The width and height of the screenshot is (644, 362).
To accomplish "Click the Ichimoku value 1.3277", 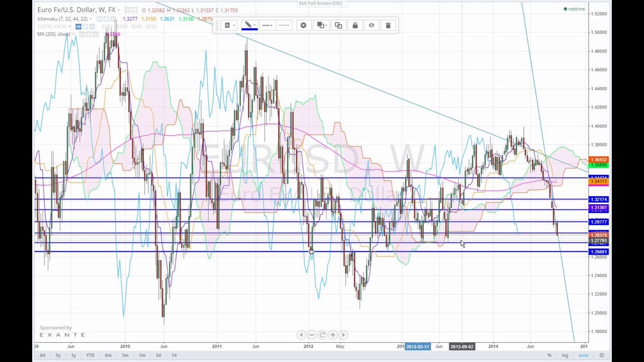I will 130,19.
